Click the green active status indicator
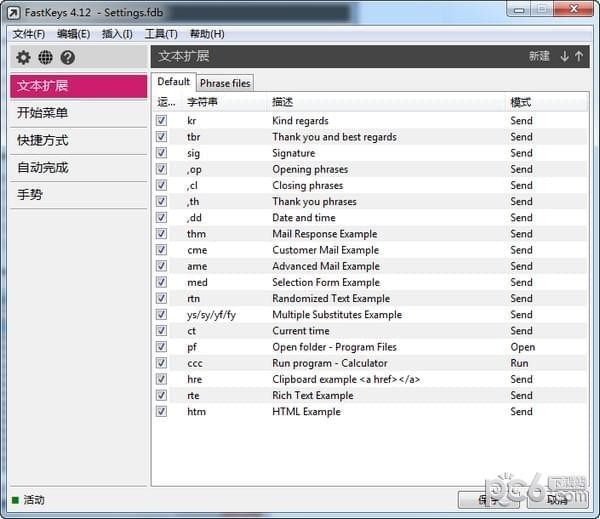Viewport: 600px width, 519px height. [15, 499]
